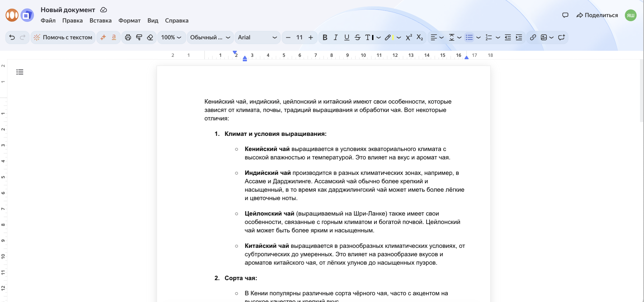Image resolution: width=644 pixels, height=302 pixels.
Task: Open the paragraph style 'Обычный' dropdown
Action: point(210,37)
